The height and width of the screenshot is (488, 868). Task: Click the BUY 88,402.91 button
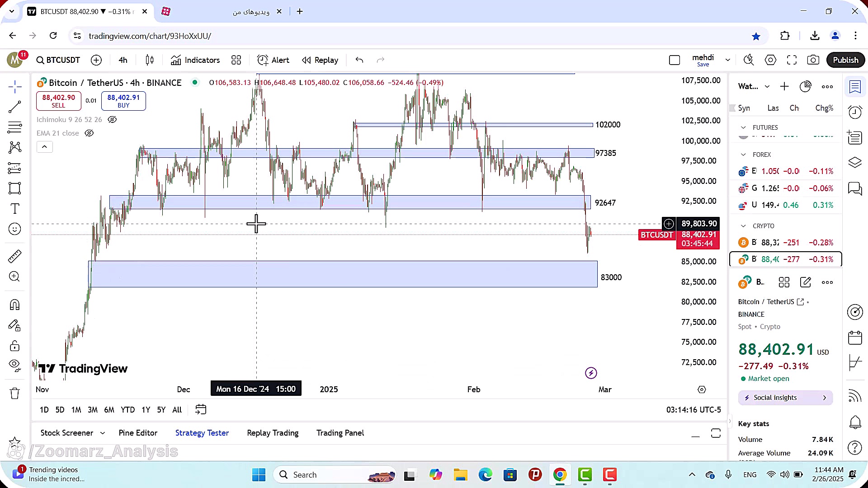point(123,101)
